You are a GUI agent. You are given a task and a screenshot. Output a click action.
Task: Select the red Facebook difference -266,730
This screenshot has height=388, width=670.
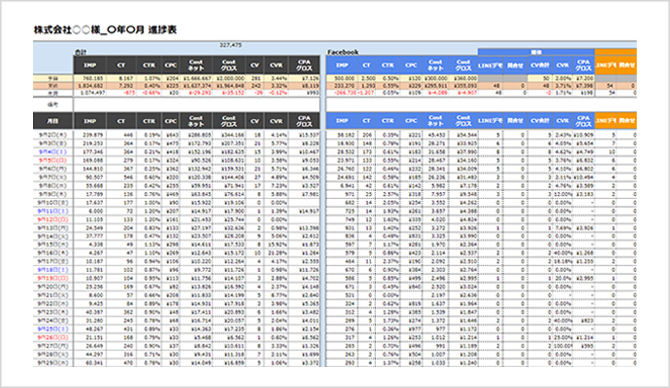tap(342, 93)
